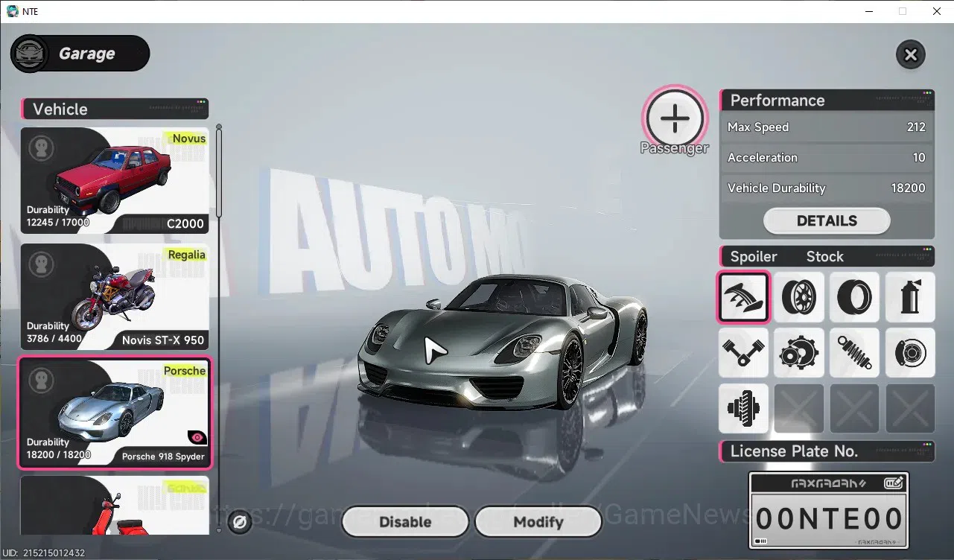Click the NTE window title icon

(x=12, y=11)
